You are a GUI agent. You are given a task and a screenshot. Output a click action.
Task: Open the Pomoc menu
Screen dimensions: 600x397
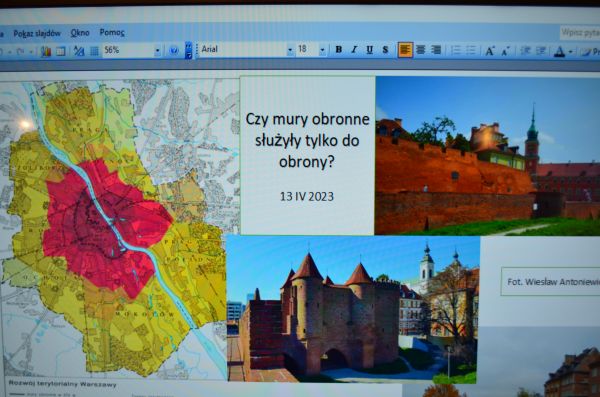[112, 33]
